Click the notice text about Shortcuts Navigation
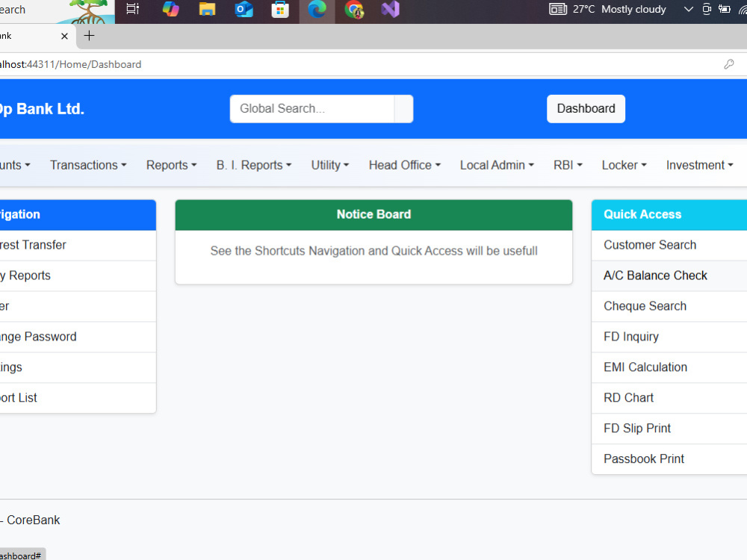This screenshot has width=747, height=560. coord(374,251)
